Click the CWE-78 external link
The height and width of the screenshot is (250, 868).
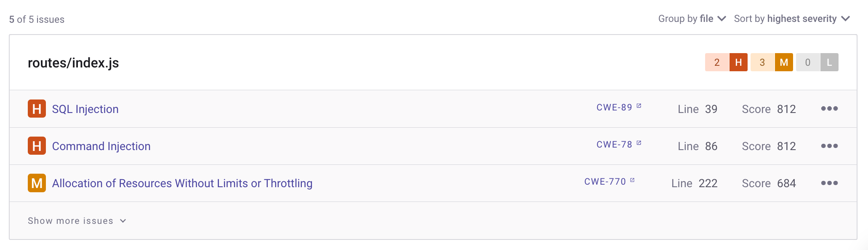click(619, 145)
